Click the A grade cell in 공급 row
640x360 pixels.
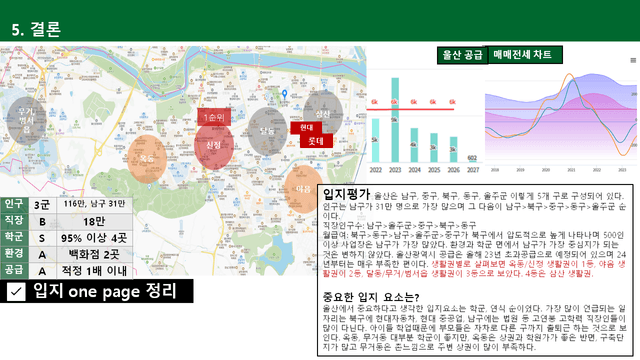click(x=42, y=271)
